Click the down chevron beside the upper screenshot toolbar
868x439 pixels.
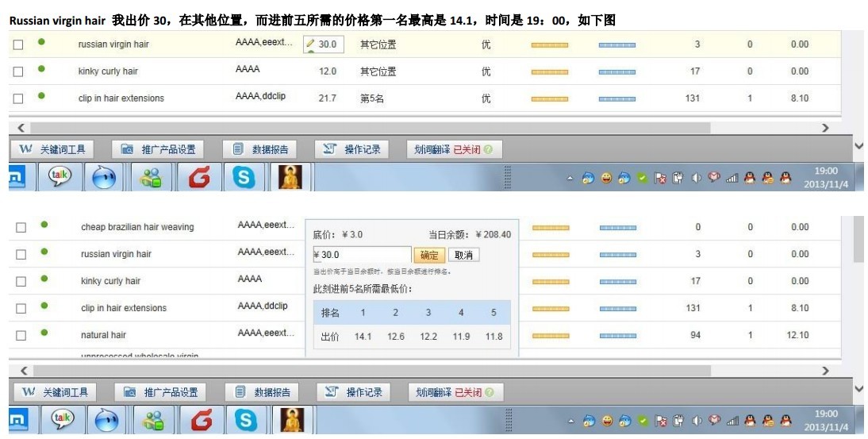click(x=858, y=146)
